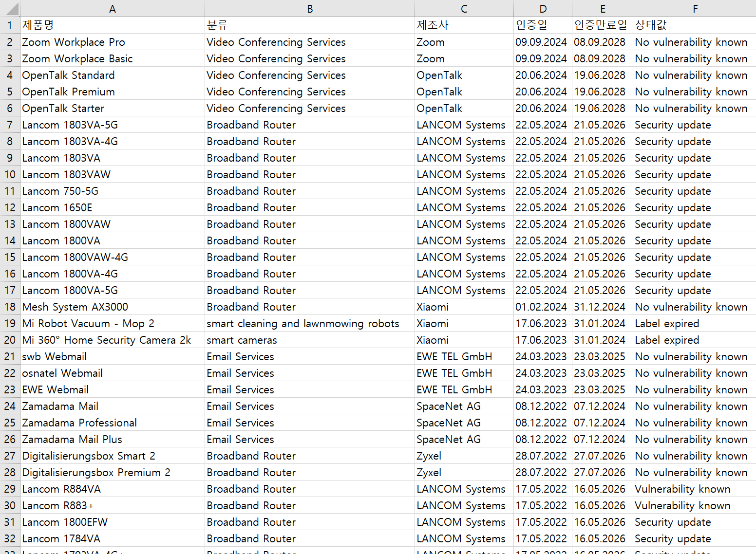Click column F header

[695, 8]
